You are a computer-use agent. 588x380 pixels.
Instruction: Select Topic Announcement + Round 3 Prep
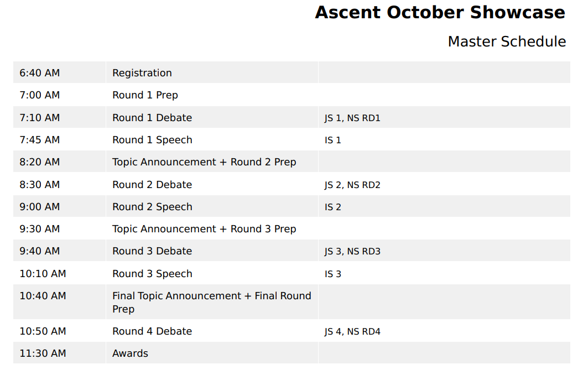pos(204,229)
